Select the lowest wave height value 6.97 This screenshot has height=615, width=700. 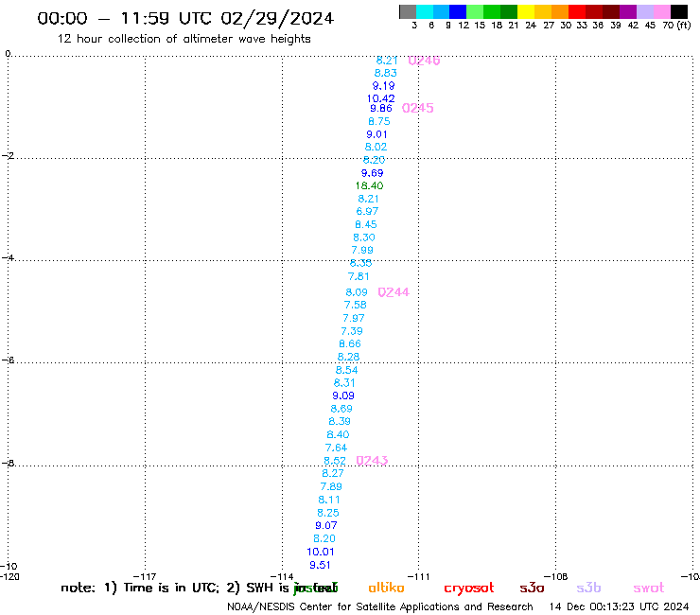click(x=367, y=211)
